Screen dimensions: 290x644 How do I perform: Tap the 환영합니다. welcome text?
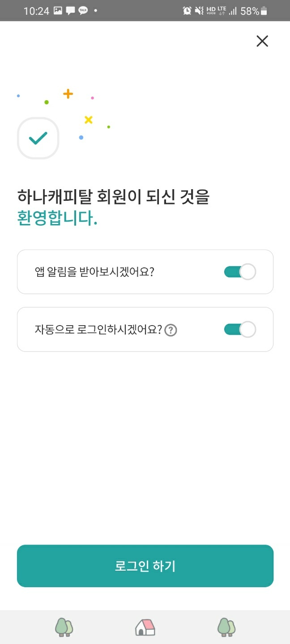(57, 219)
